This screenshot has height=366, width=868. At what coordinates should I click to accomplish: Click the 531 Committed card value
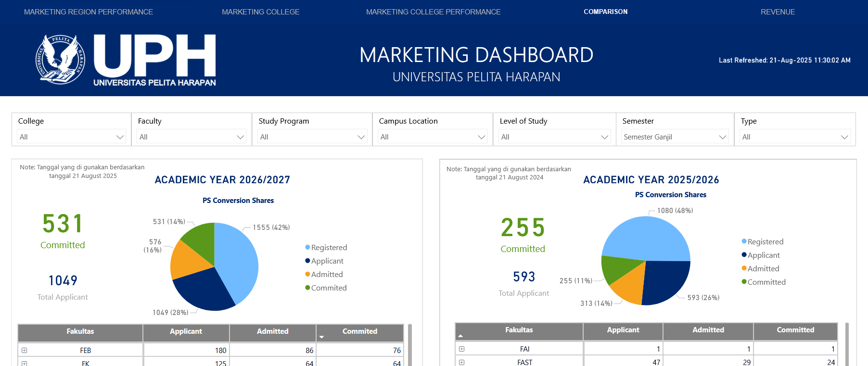tap(63, 224)
